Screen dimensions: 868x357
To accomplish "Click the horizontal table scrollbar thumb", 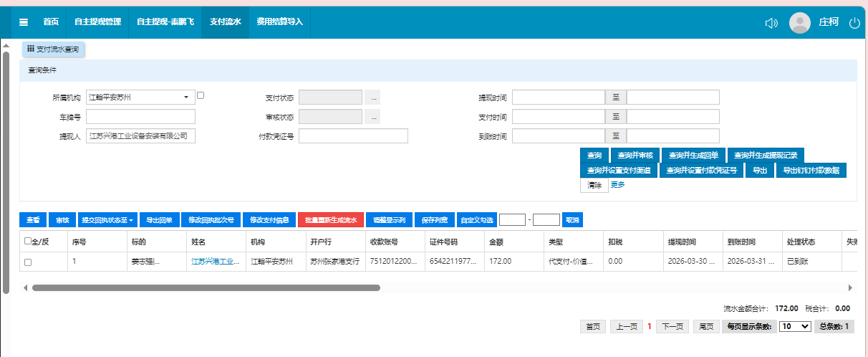I will coord(206,287).
